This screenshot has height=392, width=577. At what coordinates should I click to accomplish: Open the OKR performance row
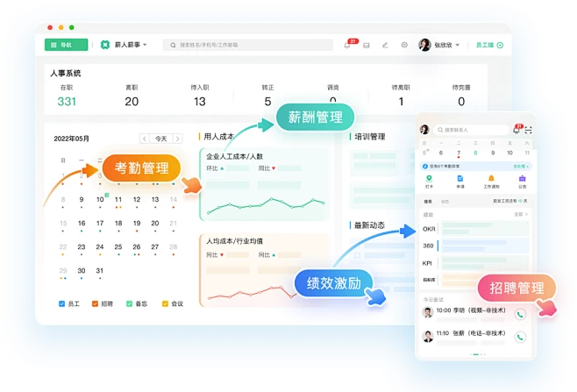pyautogui.click(x=475, y=229)
